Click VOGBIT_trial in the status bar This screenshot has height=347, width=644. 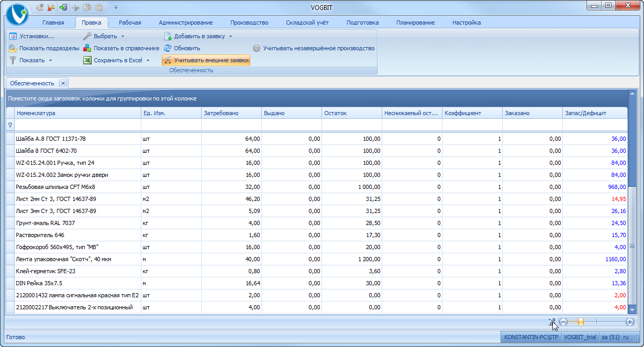580,337
